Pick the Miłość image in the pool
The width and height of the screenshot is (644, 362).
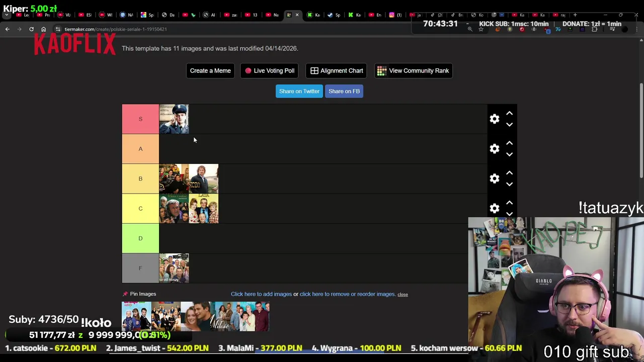[225, 316]
